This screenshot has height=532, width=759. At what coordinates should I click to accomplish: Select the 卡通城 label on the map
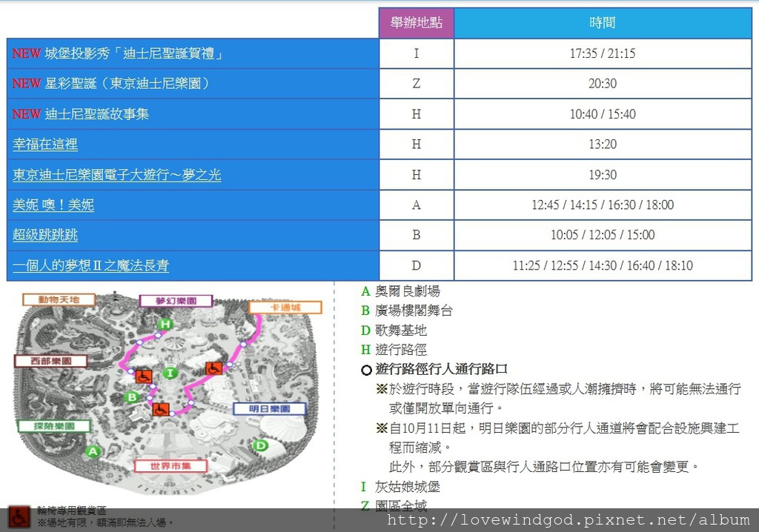[285, 307]
